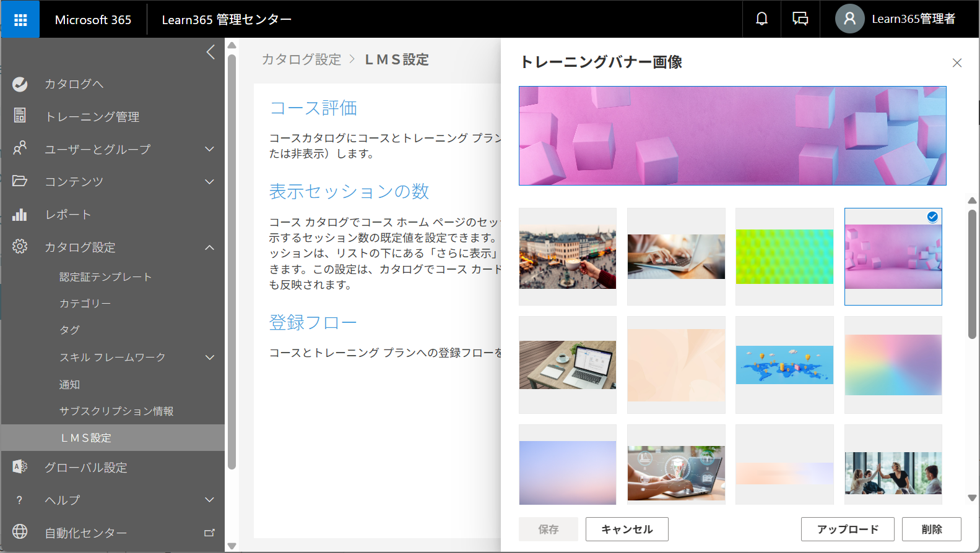Select the rainbow pastel gradient banner
Viewport: 980px width, 553px height.
pyautogui.click(x=893, y=364)
